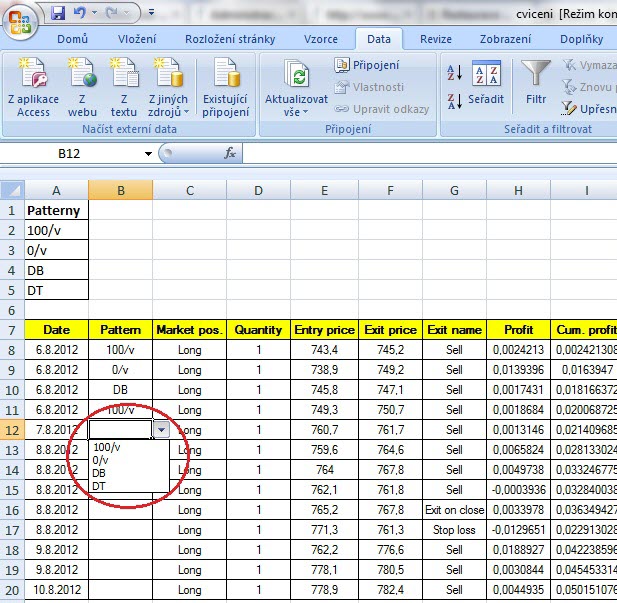The width and height of the screenshot is (617, 603).
Task: Click the formula bar input field
Action: (x=420, y=153)
